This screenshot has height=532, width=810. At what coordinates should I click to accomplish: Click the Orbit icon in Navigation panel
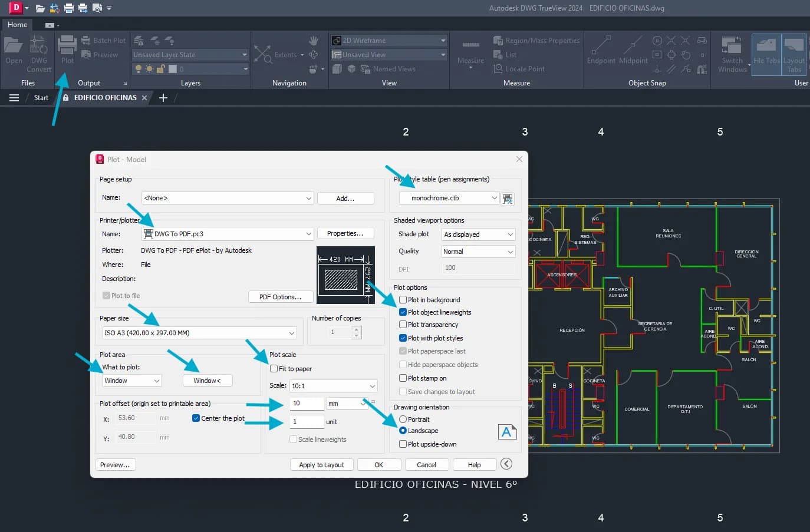[314, 55]
